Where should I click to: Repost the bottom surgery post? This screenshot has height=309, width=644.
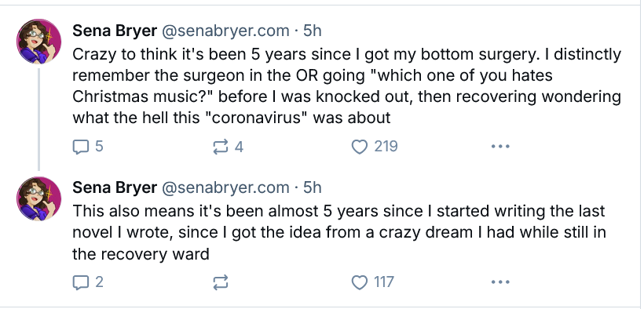tap(228, 147)
